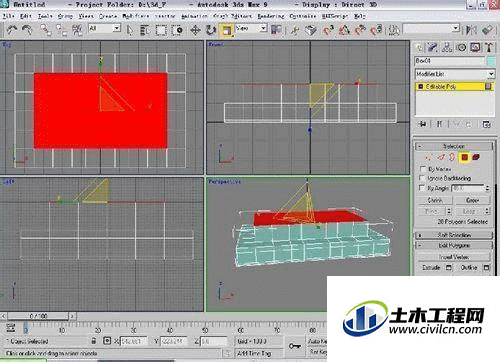Open the Modifier List dropdown
Screen dimensions: 500x362
[x=455, y=74]
